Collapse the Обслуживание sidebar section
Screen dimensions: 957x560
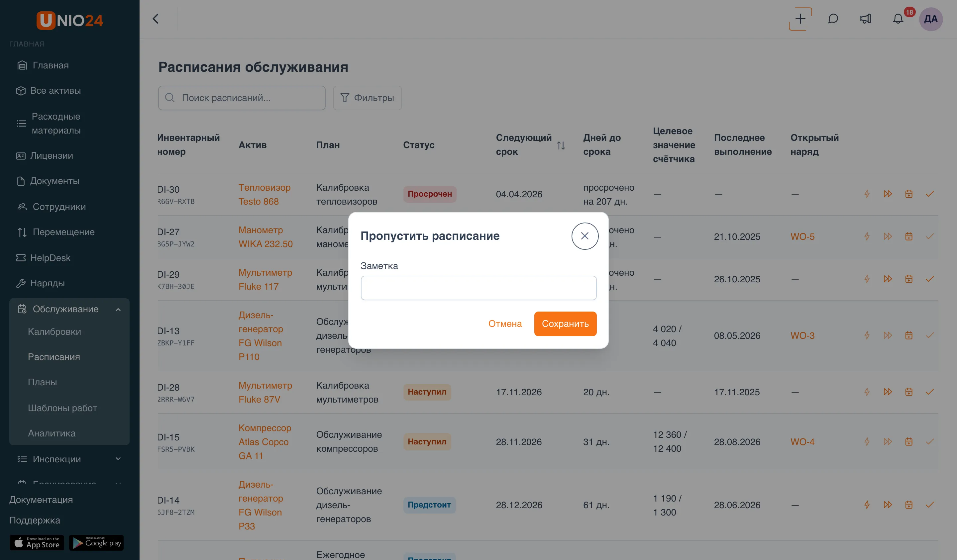(x=118, y=309)
